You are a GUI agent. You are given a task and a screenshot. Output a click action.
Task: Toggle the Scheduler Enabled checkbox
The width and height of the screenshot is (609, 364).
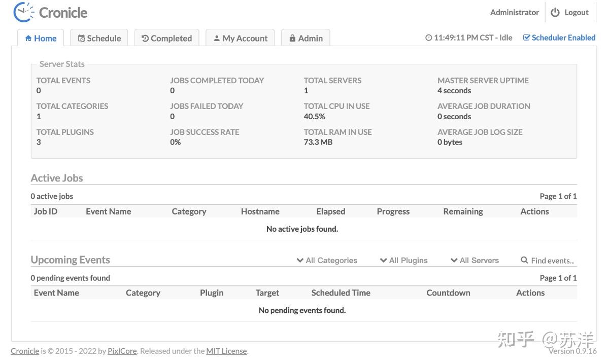click(x=527, y=38)
